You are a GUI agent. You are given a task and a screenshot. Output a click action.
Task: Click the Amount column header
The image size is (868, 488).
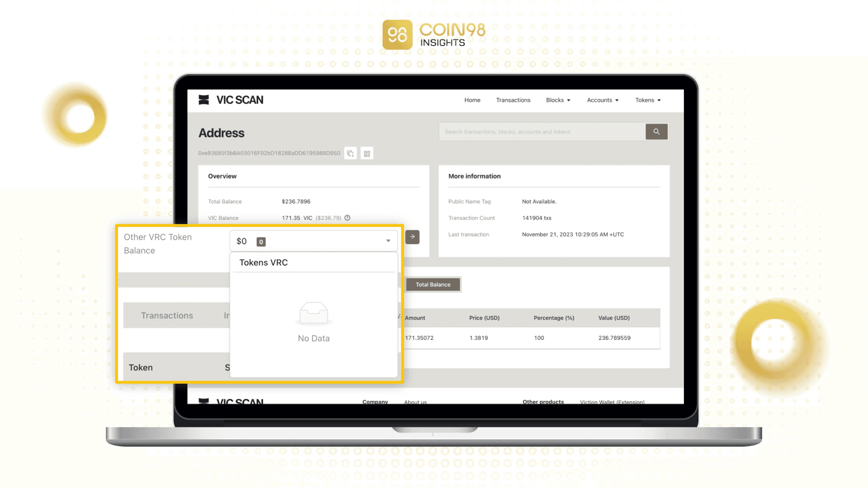415,318
